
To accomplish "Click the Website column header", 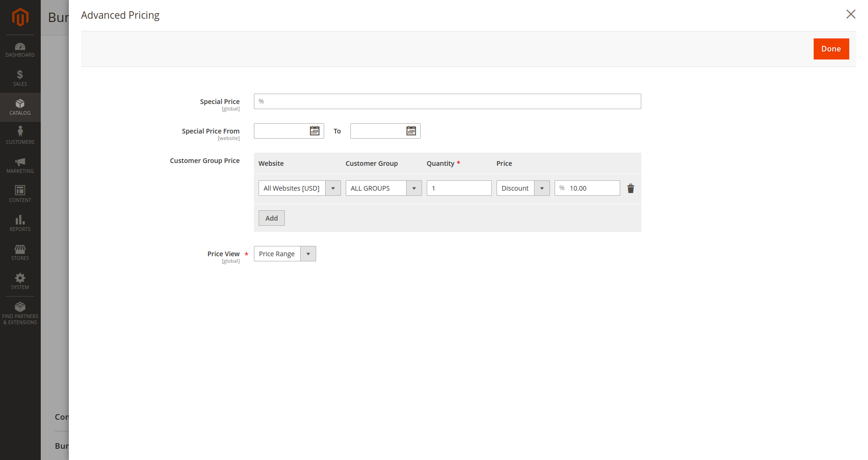I will tap(271, 163).
